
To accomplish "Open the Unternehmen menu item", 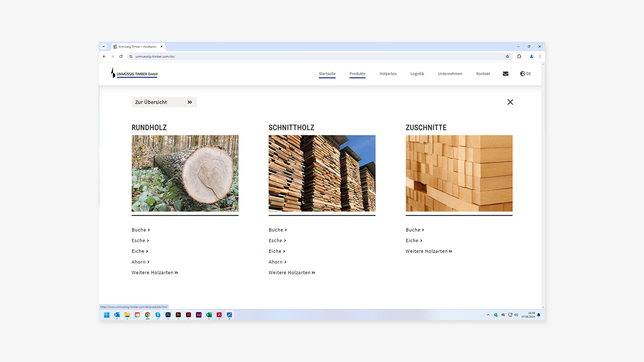I will point(450,74).
